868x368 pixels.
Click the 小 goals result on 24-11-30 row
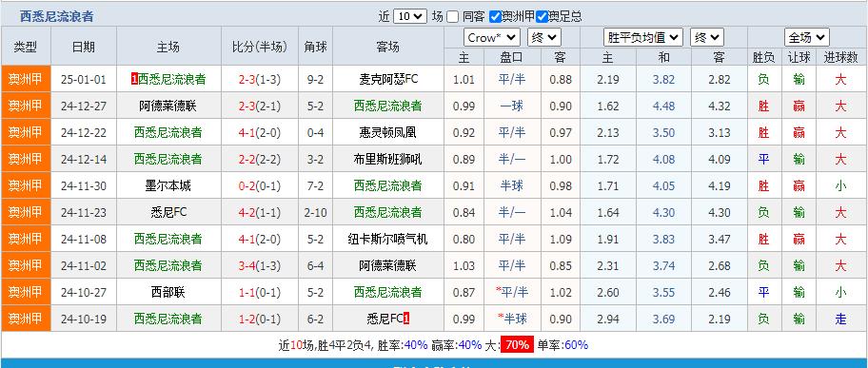pyautogui.click(x=840, y=185)
